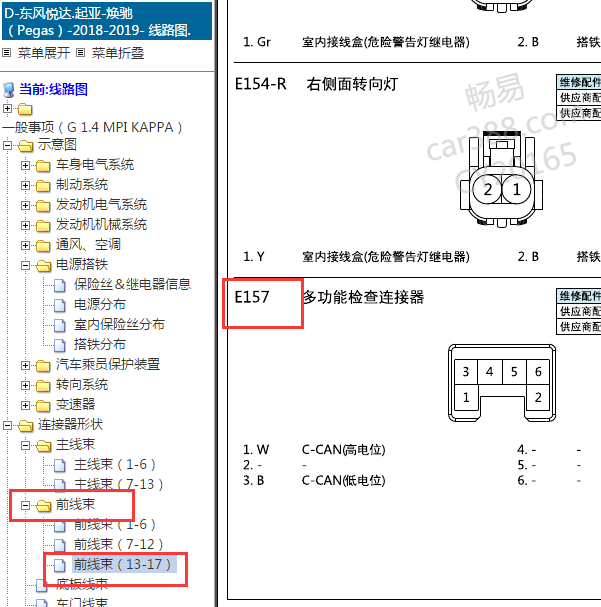Click the icon next to 菜单折叠
The image size is (601, 607).
pos(80,53)
